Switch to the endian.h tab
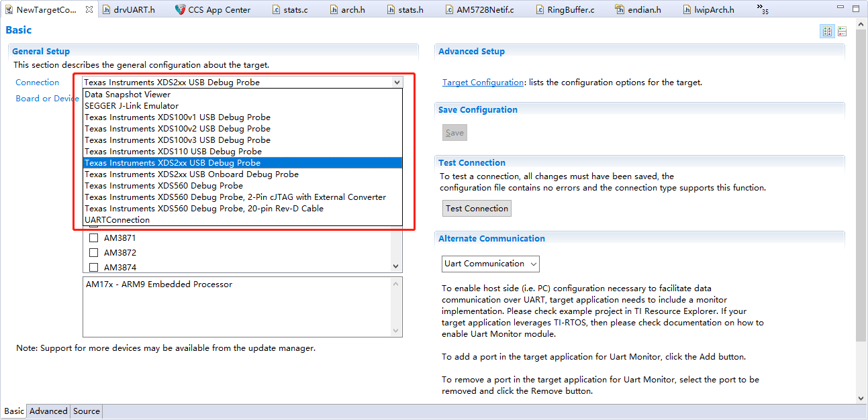 pos(640,10)
